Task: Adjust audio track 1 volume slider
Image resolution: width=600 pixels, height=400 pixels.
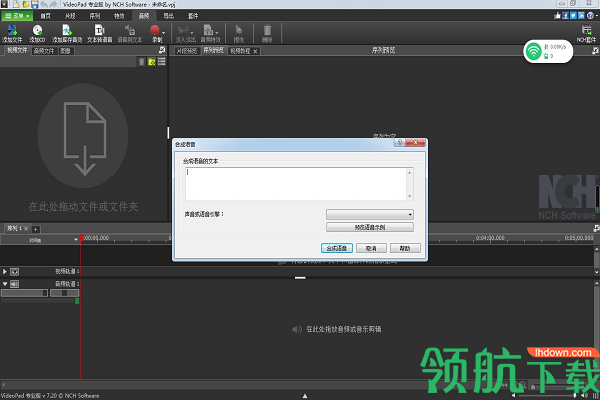Action: [24, 293]
